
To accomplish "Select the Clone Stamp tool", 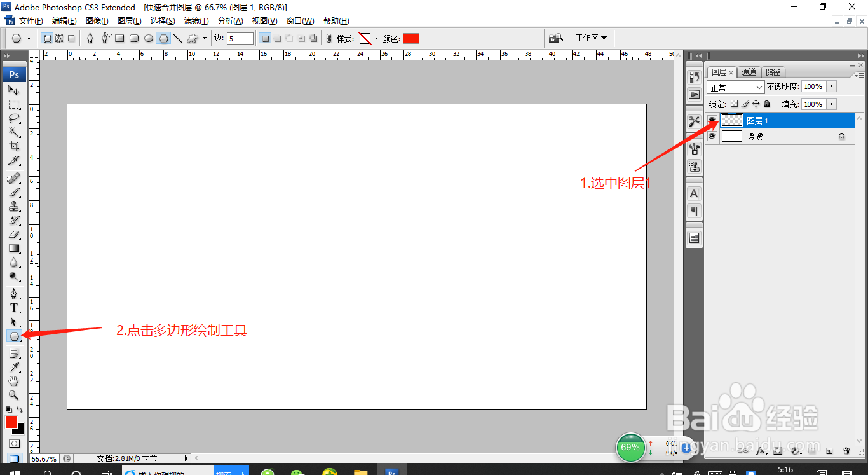I will point(14,207).
